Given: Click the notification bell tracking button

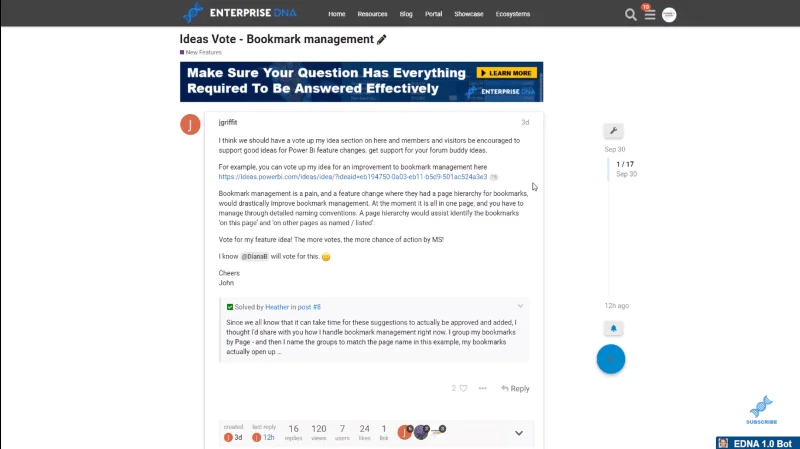Looking at the screenshot, I should coord(613,328).
